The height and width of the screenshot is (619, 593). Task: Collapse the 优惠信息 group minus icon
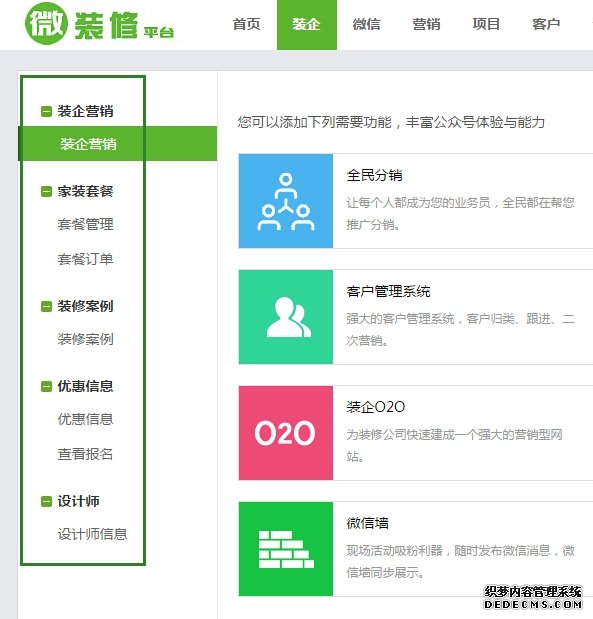tap(46, 386)
